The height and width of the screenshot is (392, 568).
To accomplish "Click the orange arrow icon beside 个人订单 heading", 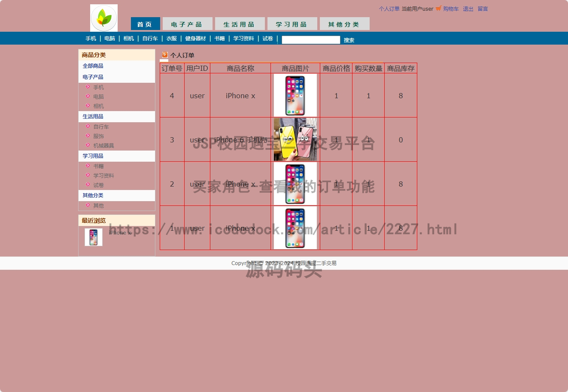I will pos(165,55).
